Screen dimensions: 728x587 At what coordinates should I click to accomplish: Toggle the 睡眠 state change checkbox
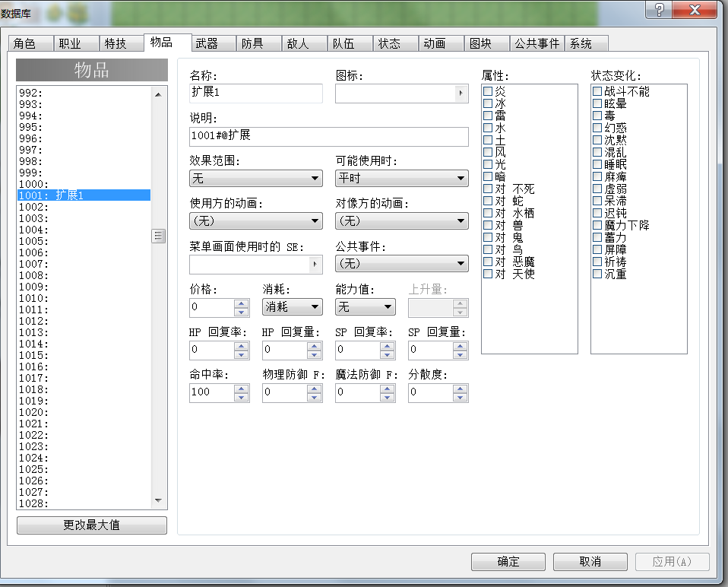pyautogui.click(x=597, y=164)
